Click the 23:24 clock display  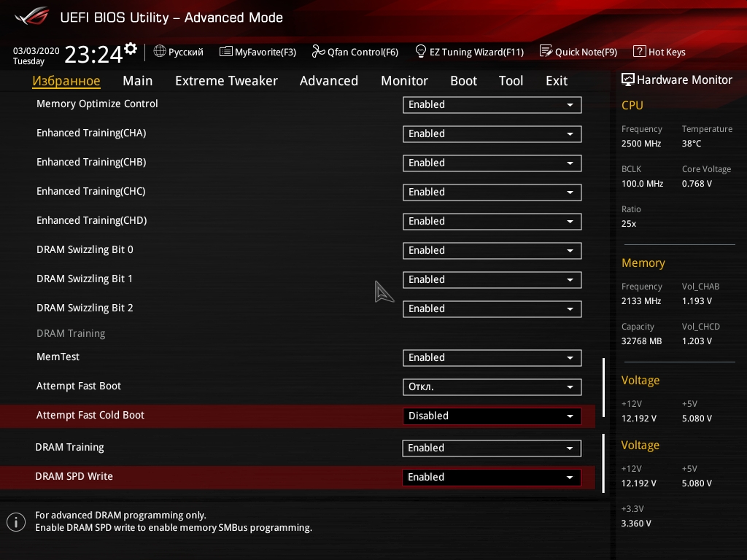(93, 54)
